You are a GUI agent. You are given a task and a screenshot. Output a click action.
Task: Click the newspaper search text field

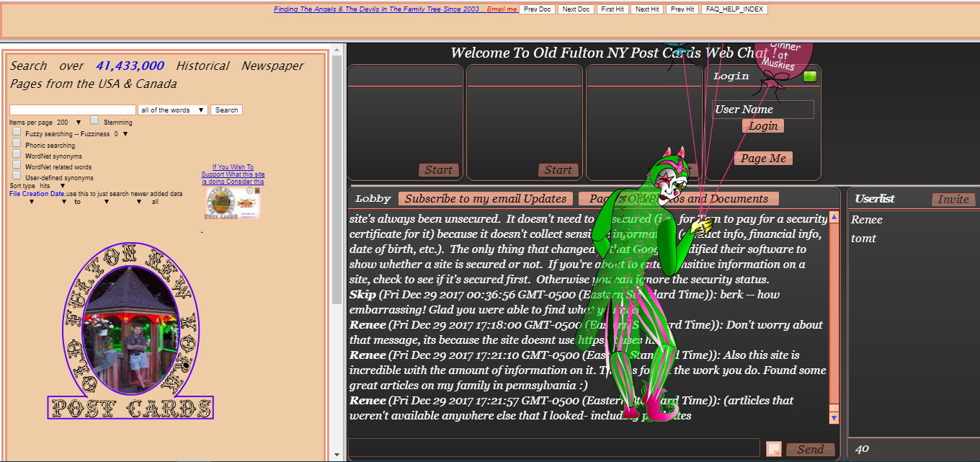tap(73, 110)
